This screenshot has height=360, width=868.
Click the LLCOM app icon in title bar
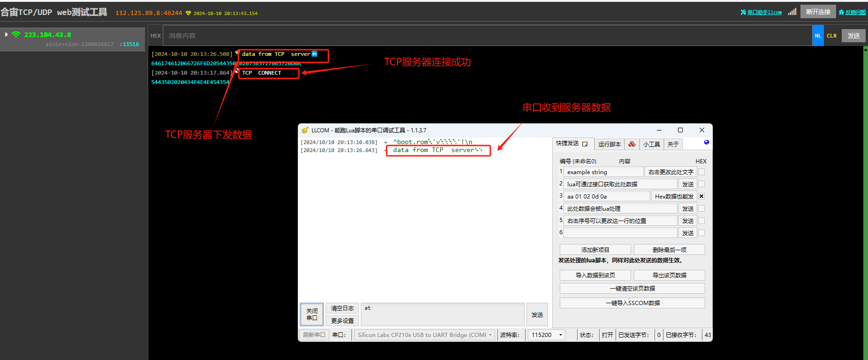305,130
